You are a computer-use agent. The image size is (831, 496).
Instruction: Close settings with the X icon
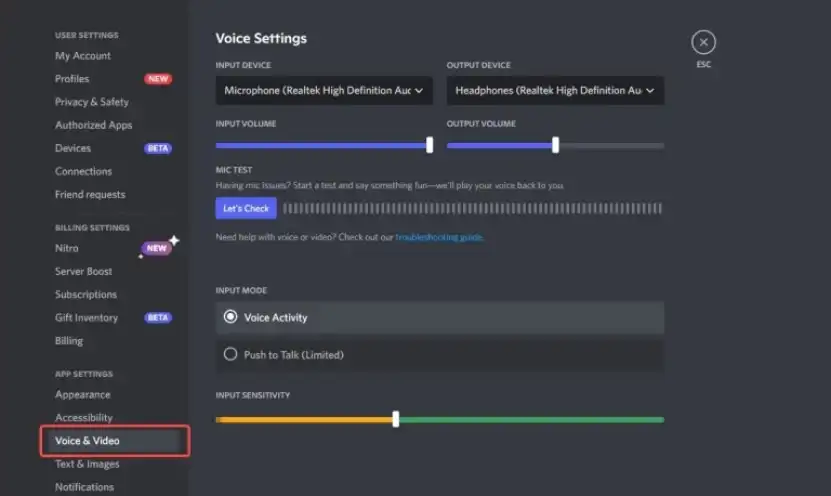[x=703, y=42]
